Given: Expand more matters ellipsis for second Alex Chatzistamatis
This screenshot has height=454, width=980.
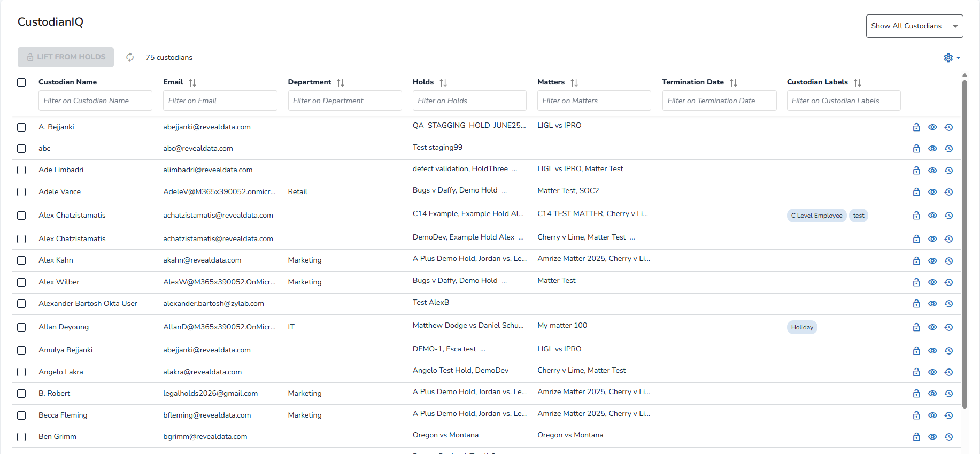Looking at the screenshot, I should [x=632, y=238].
